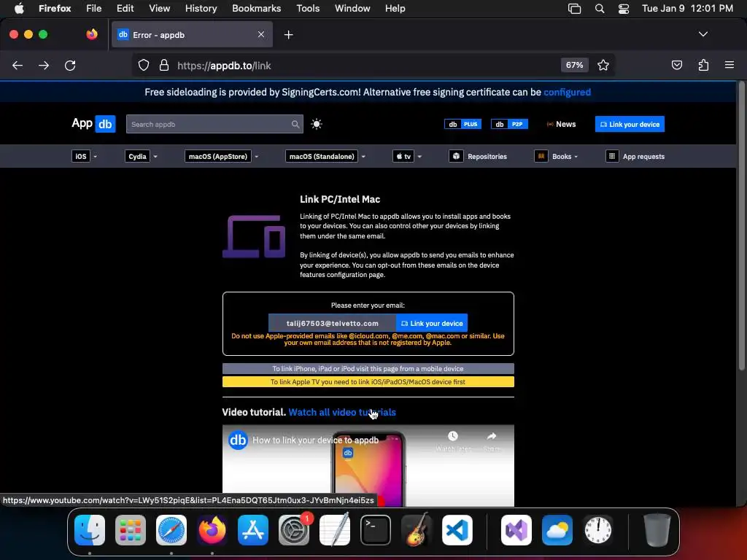Open db P2P page

[509, 124]
